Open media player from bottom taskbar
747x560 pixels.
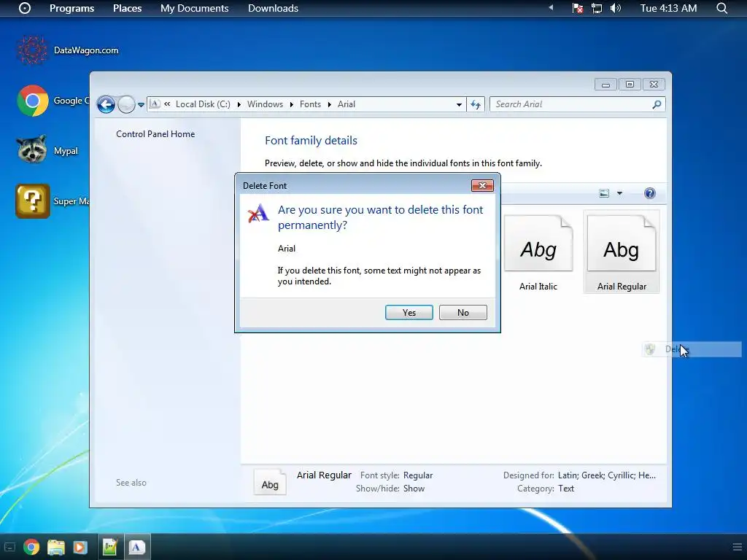click(x=80, y=547)
